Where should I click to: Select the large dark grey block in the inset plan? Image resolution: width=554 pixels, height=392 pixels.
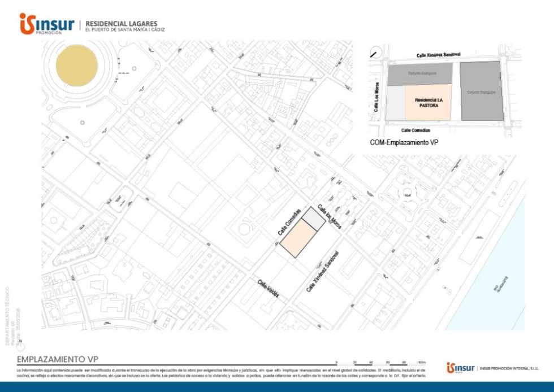tap(482, 91)
